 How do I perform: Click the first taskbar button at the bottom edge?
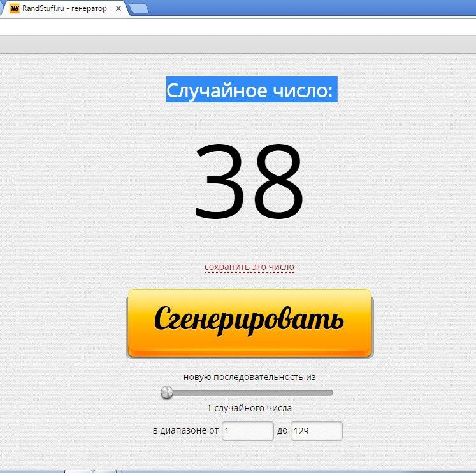(x=78, y=472)
